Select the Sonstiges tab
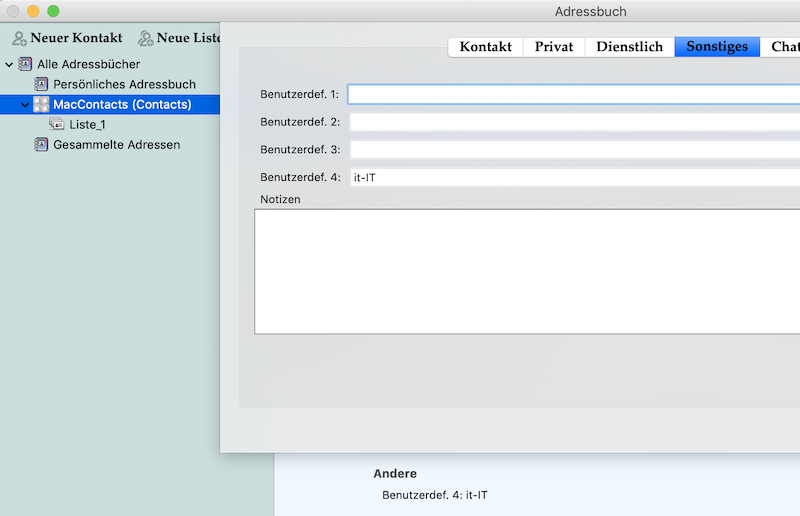This screenshot has width=800, height=516. click(x=717, y=46)
